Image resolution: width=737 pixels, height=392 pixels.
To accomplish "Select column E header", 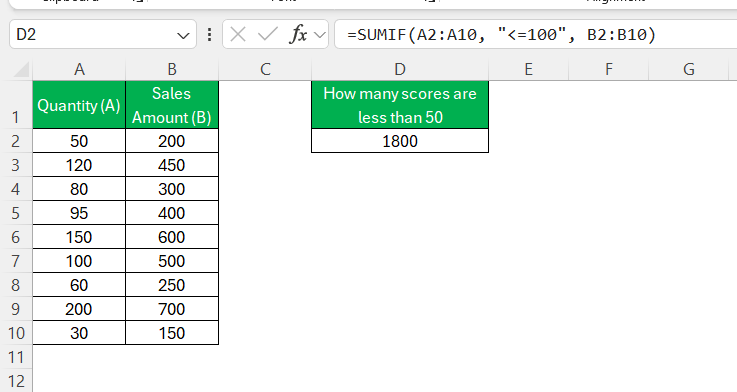I will pos(529,70).
